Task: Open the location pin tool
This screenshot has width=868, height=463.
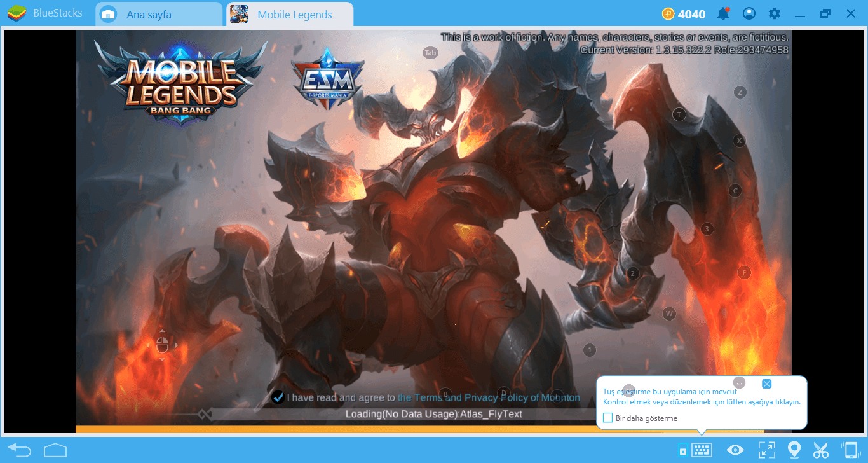Action: point(794,450)
